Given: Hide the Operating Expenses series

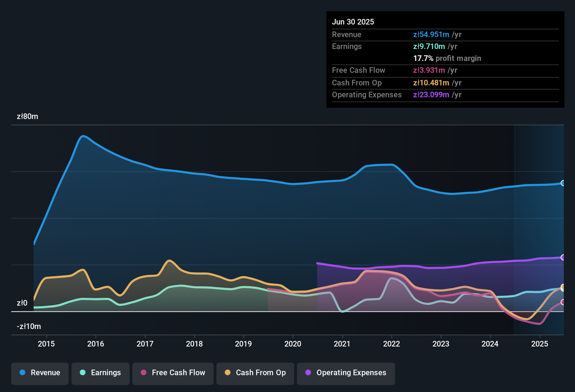Looking at the screenshot, I should pos(346,373).
